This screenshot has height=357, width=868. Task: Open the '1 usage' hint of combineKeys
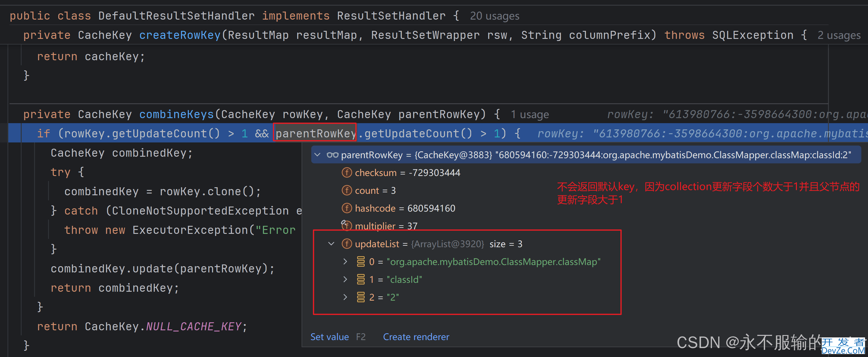529,114
